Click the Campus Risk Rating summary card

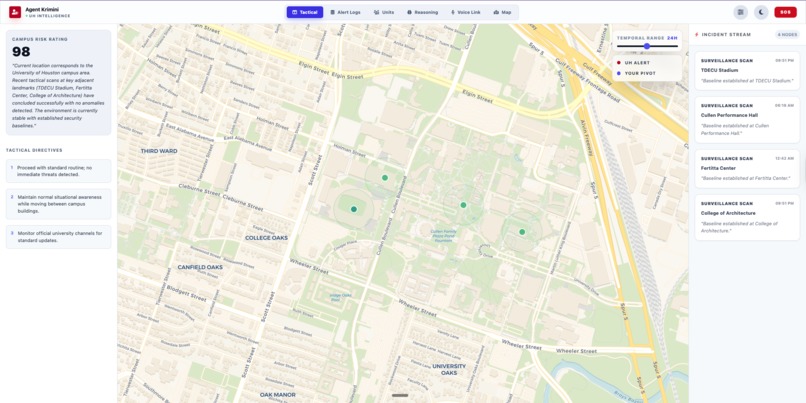(x=59, y=83)
